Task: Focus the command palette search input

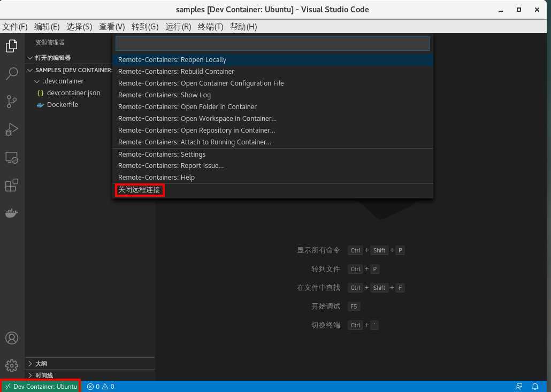Action: [x=273, y=44]
